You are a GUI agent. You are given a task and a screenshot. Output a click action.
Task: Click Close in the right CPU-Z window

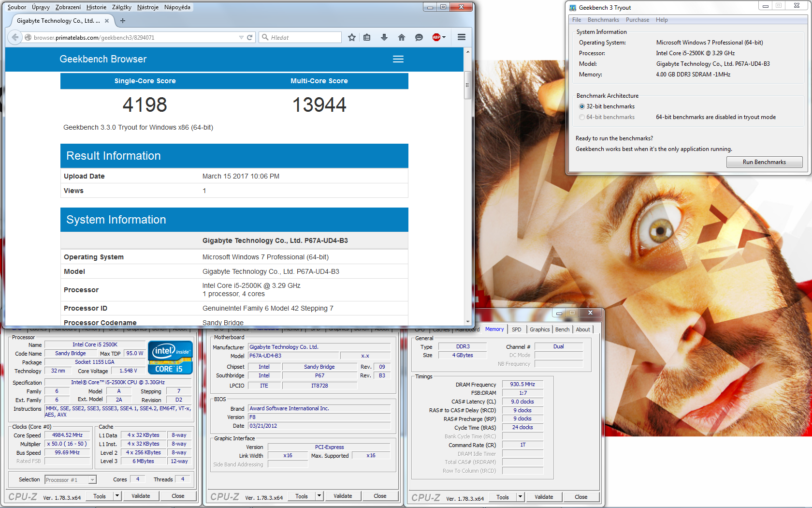pyautogui.click(x=581, y=497)
